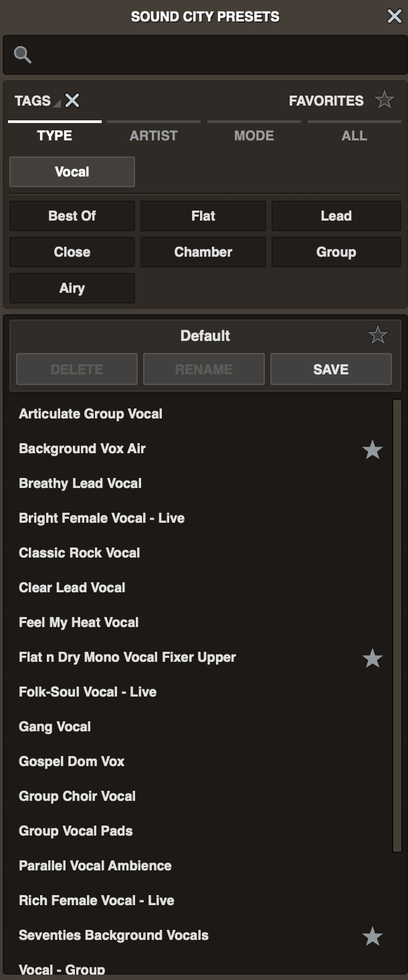
Task: Click the SAVE preset button
Action: pos(331,369)
